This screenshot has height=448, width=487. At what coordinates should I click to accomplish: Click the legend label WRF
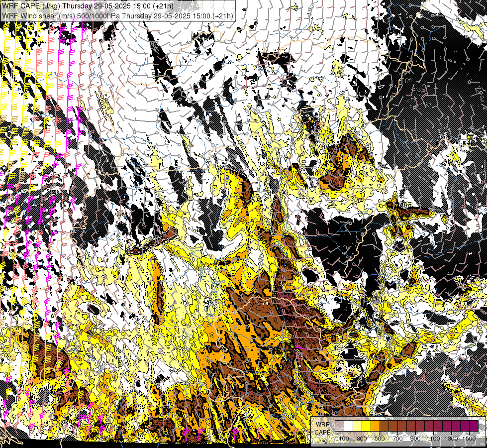[323, 425]
